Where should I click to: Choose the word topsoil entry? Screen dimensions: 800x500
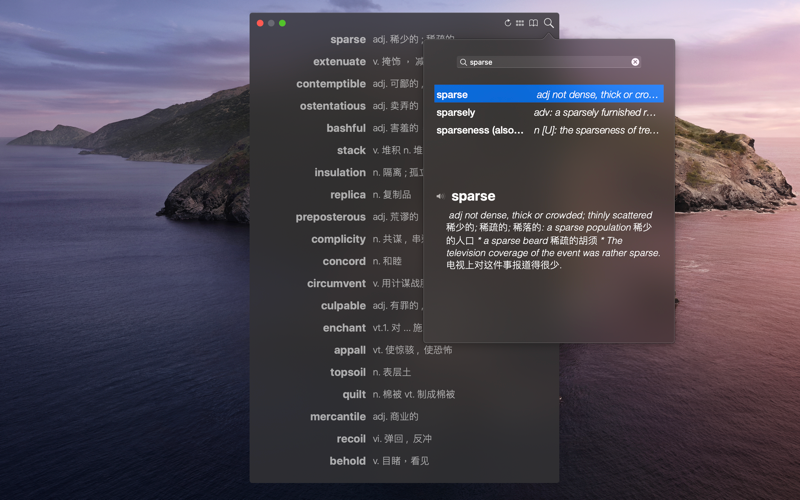pos(347,372)
